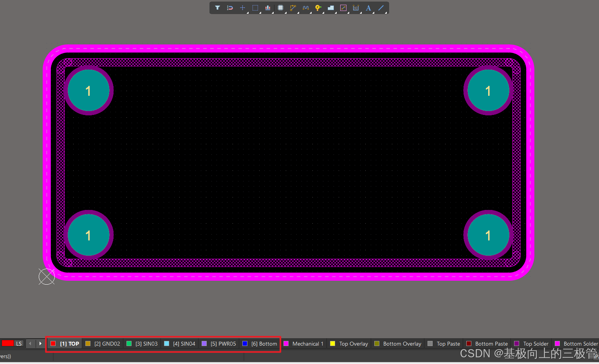Screen dimensions: 599x364
Task: Activate the Mechanical 1 layer tab
Action: click(303, 344)
